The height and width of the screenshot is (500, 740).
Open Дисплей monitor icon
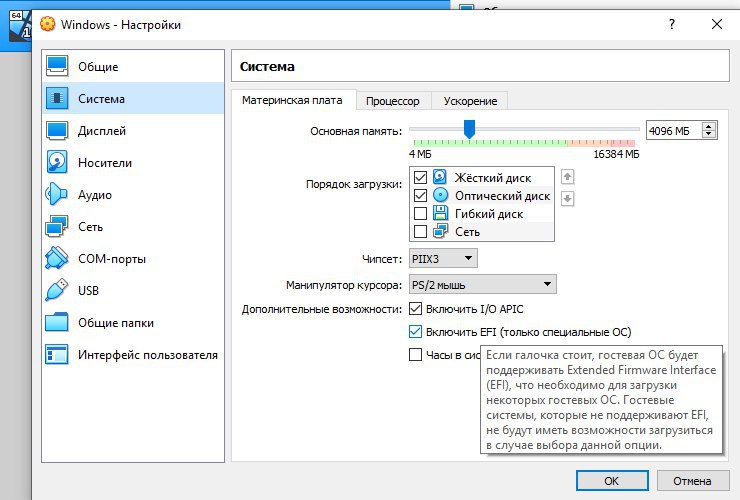[57, 130]
